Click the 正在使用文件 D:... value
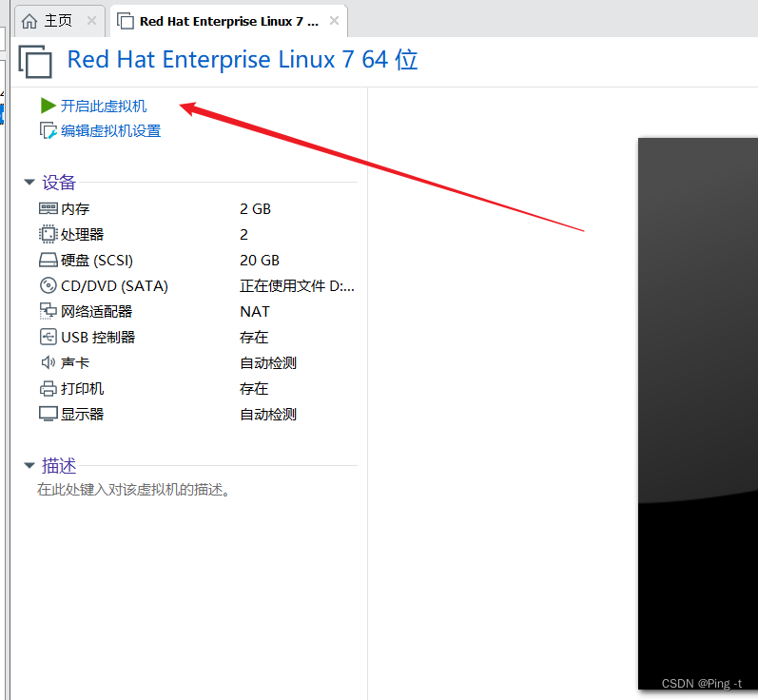Viewport: 758px width, 700px height. point(298,286)
